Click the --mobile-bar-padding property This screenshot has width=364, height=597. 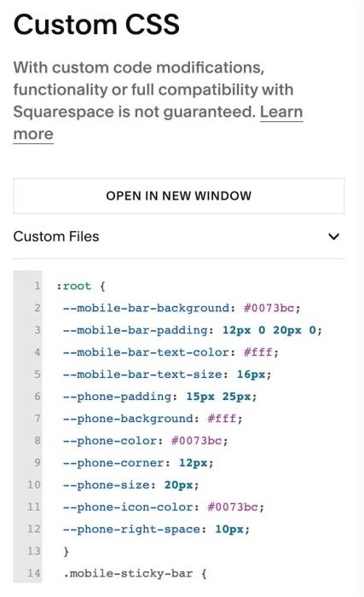[136, 330]
